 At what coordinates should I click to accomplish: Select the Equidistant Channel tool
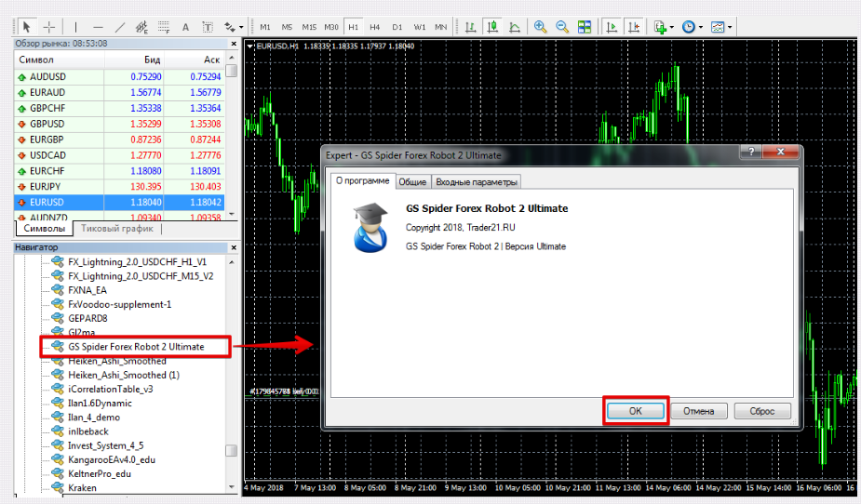tap(141, 27)
